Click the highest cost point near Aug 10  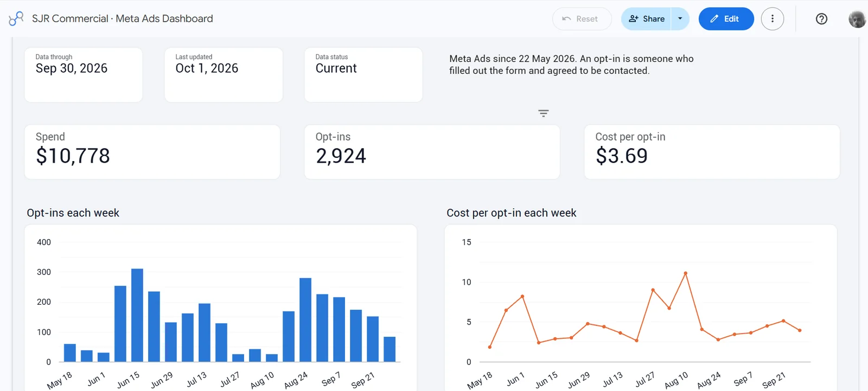point(686,273)
